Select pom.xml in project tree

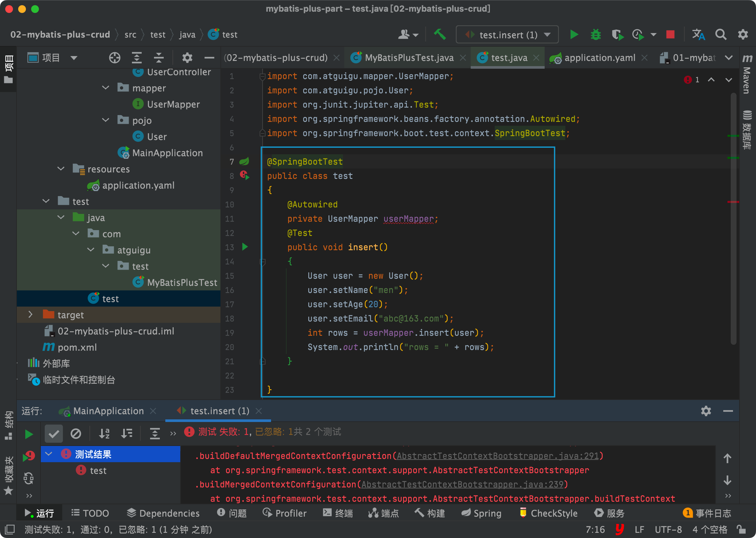[x=77, y=347]
